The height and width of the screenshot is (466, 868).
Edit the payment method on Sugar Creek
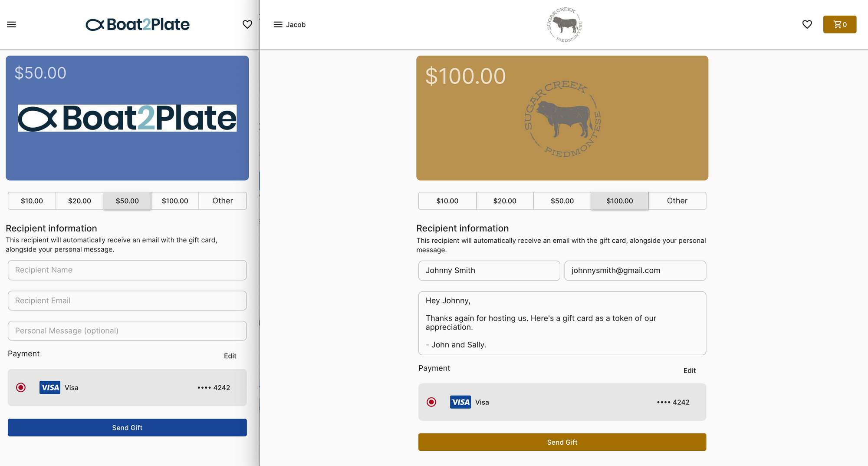(x=689, y=370)
